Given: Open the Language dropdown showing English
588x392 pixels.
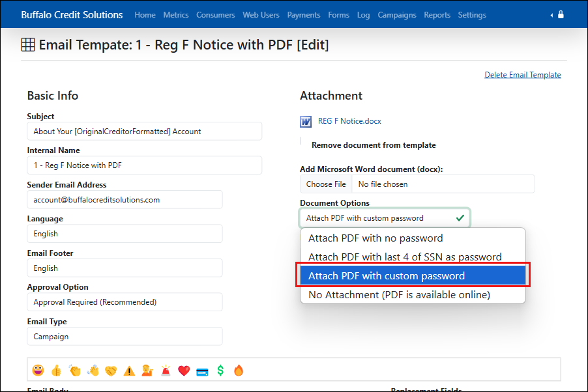Looking at the screenshot, I should pos(125,234).
